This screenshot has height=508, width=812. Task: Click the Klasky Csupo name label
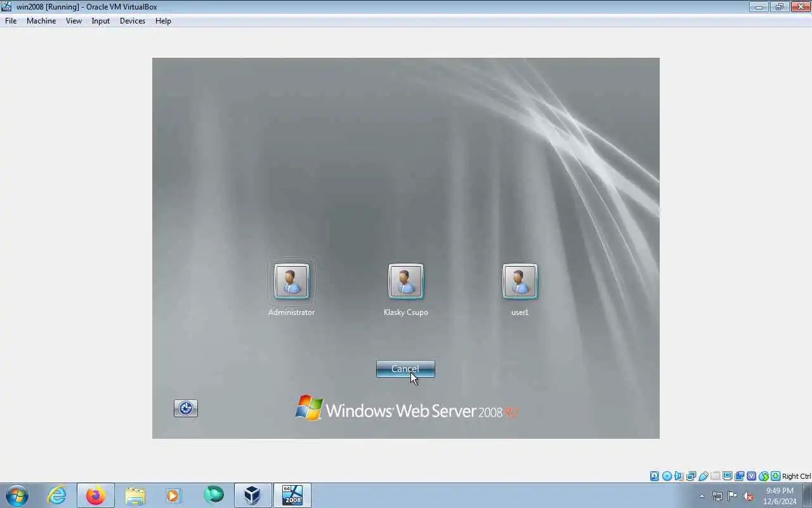(405, 312)
